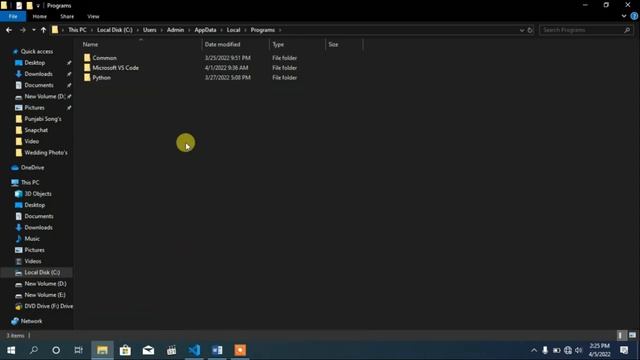Open the microphone tray icon
This screenshot has height=360, width=640.
tap(545, 350)
